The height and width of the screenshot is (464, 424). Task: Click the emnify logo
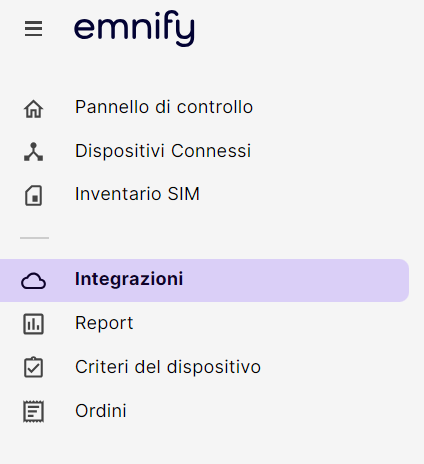pyautogui.click(x=134, y=29)
